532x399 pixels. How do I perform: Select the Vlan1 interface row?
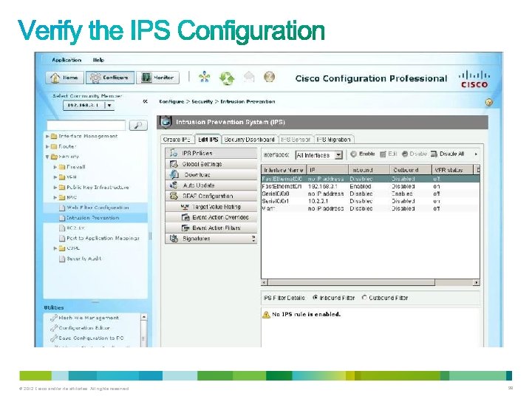[370, 209]
